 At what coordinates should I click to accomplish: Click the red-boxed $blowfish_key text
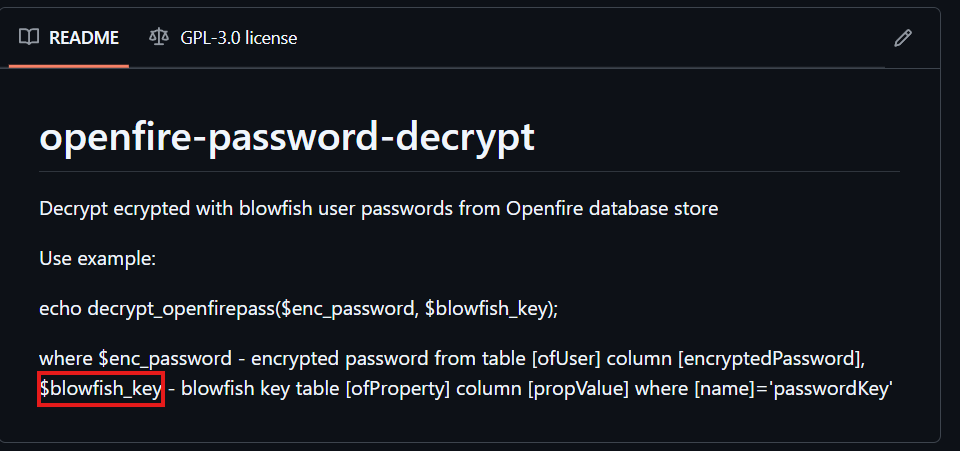pyautogui.click(x=100, y=389)
